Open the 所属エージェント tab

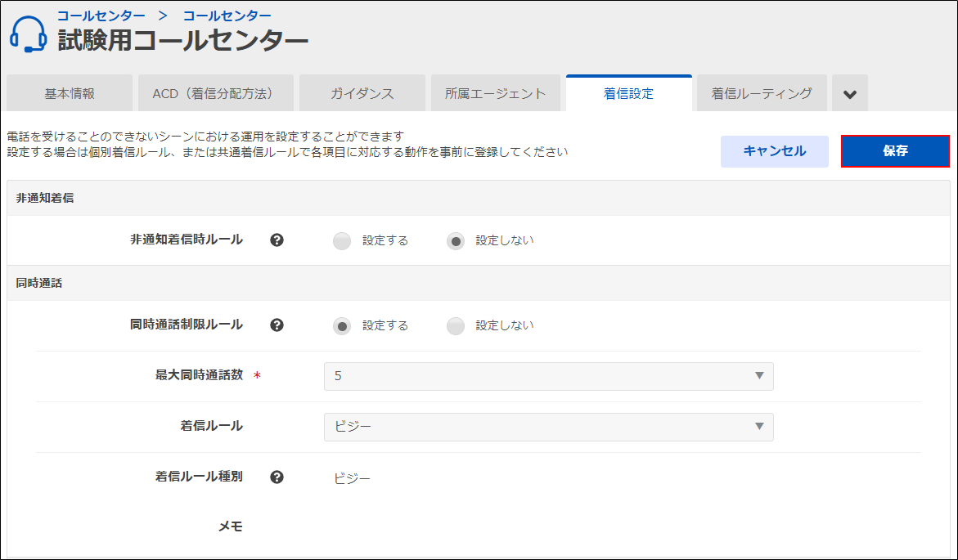pos(496,94)
